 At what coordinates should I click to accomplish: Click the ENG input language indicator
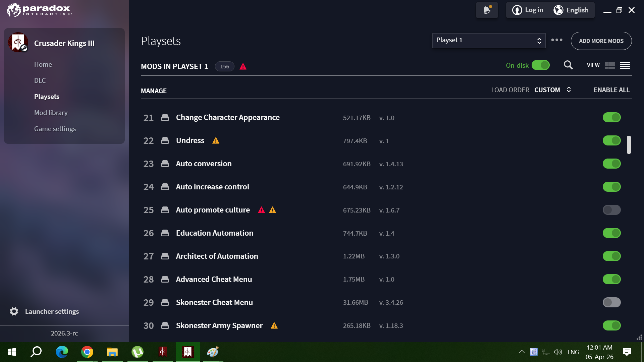click(573, 352)
